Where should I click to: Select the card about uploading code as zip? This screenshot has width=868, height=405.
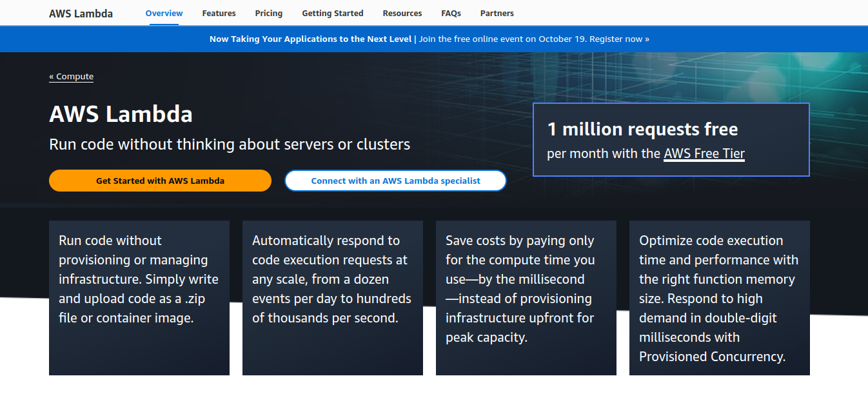[139, 297]
